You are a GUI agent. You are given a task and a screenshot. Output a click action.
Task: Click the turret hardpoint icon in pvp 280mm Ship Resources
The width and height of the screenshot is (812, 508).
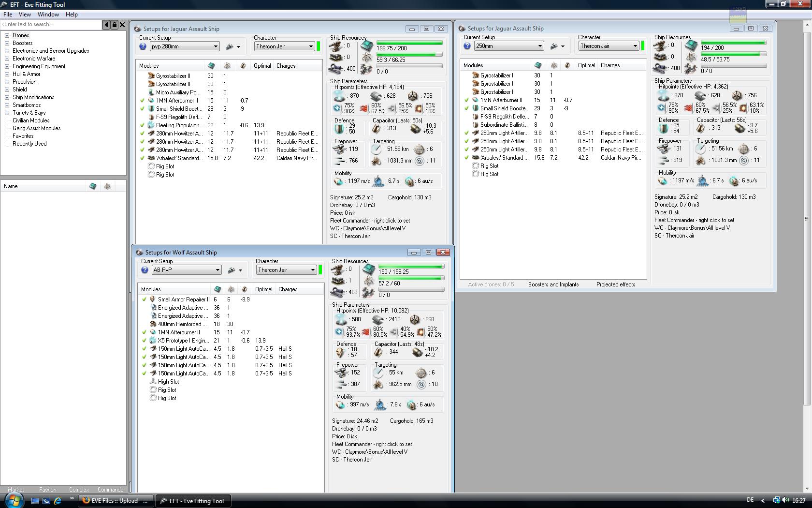tap(336, 46)
